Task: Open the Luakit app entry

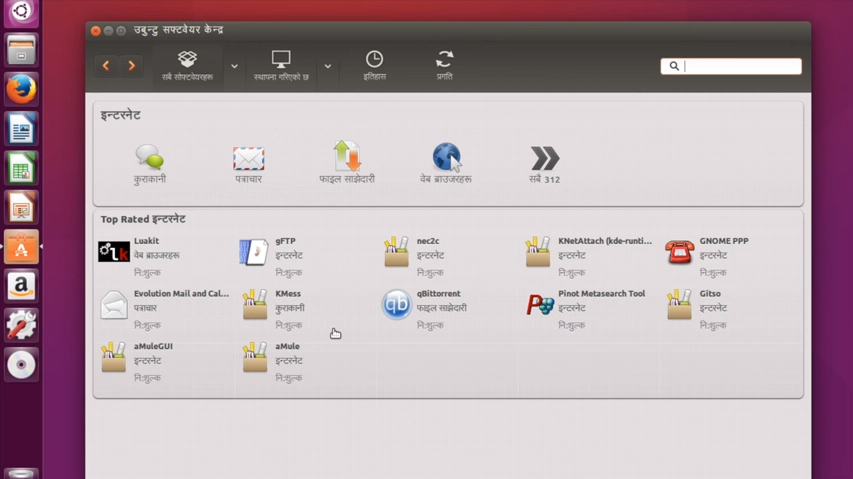Action: (x=165, y=256)
